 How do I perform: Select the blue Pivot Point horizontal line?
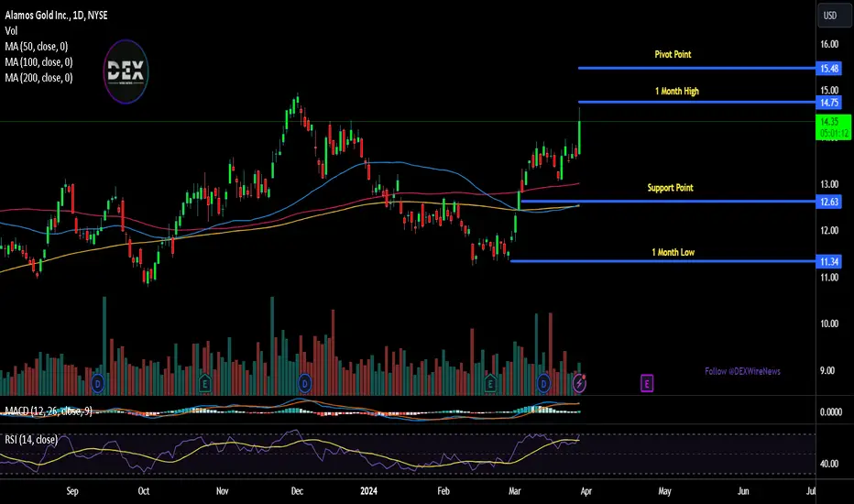pyautogui.click(x=696, y=68)
